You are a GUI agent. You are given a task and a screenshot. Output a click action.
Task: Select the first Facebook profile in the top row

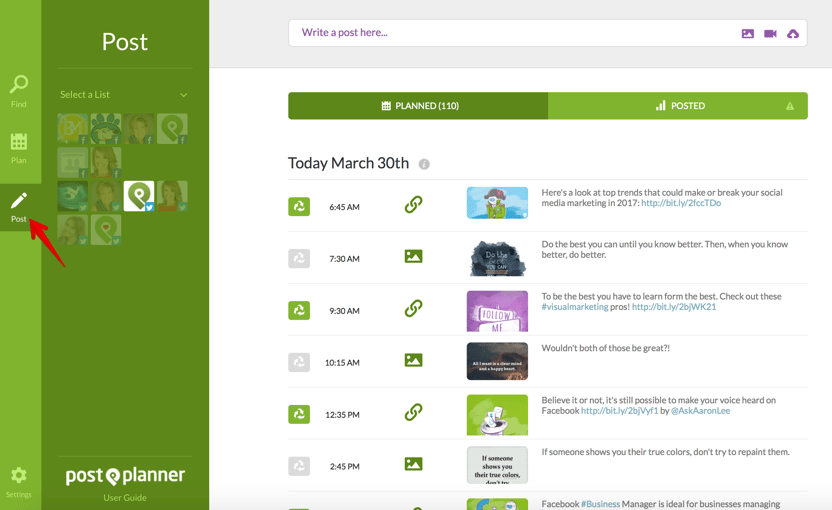point(73,128)
